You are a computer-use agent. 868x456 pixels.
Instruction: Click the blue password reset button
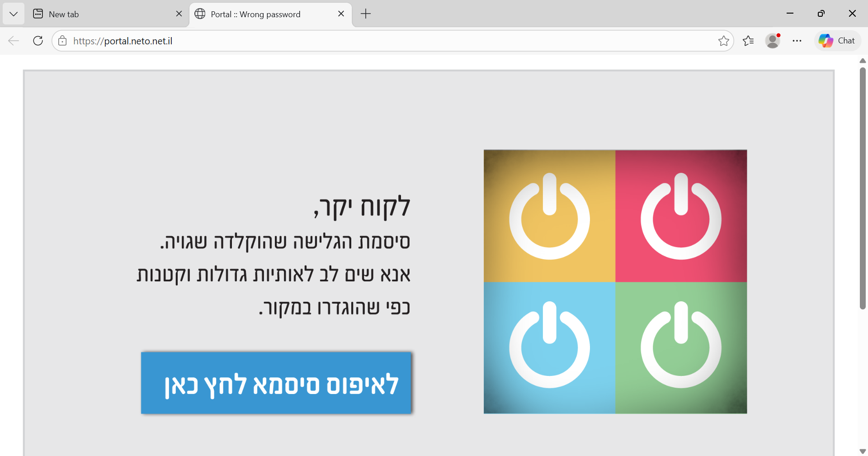click(276, 383)
